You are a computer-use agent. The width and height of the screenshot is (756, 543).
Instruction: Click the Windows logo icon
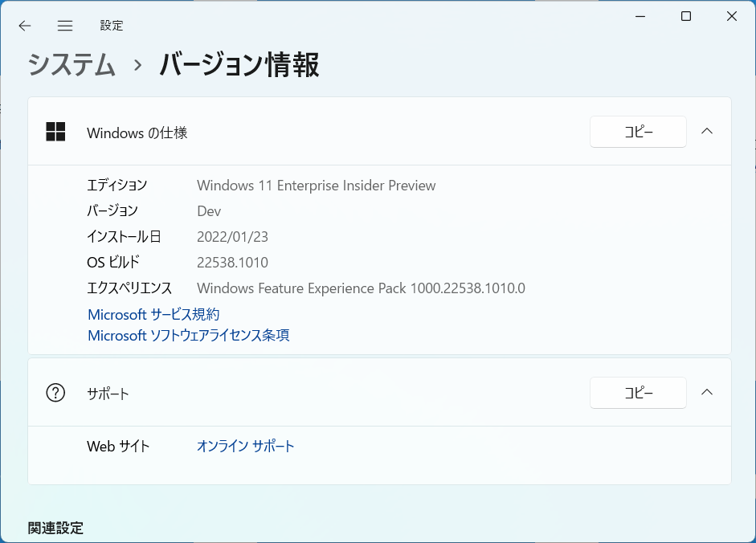point(55,131)
